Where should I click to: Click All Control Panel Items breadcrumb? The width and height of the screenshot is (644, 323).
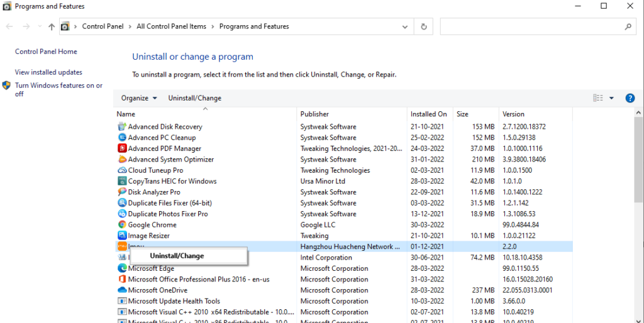tap(171, 26)
